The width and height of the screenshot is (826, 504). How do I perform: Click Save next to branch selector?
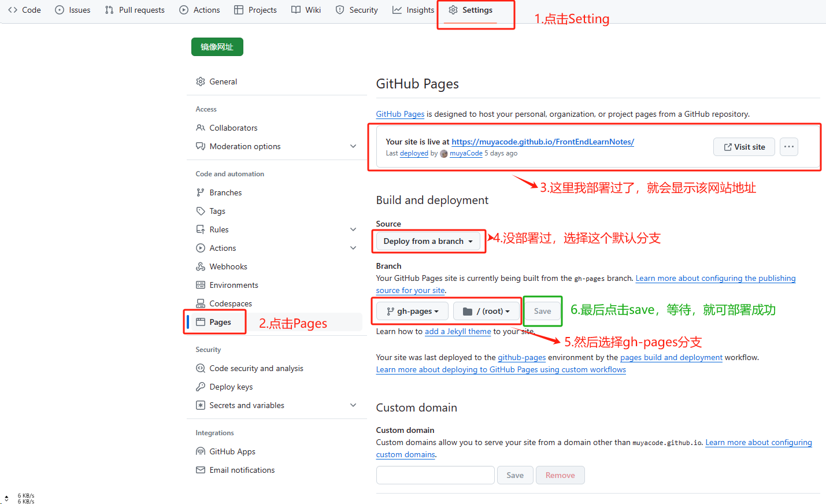[x=542, y=311]
